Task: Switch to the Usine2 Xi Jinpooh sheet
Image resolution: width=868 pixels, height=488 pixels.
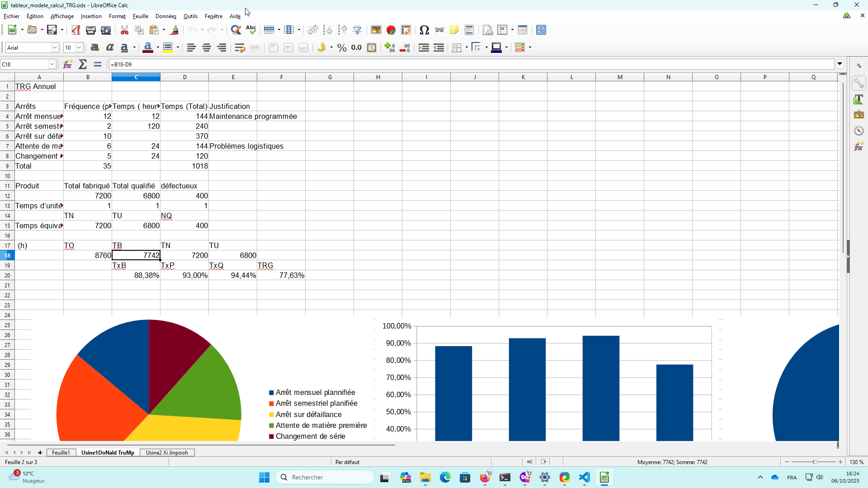Action: 167,452
